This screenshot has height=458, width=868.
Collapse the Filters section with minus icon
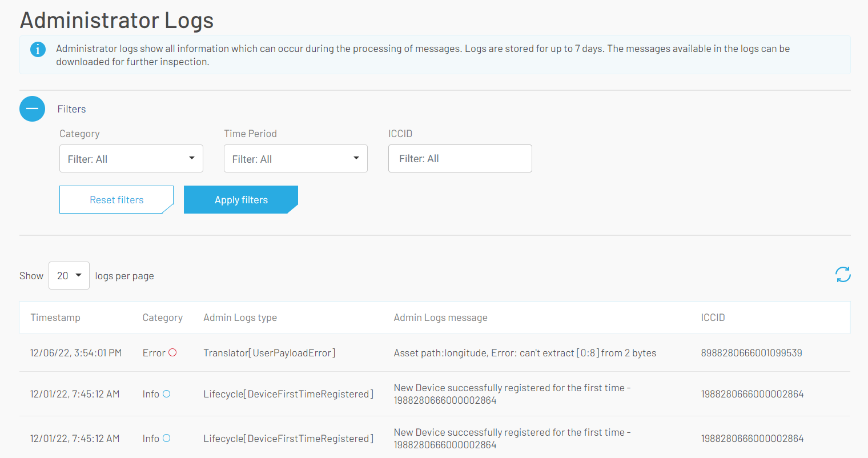pyautogui.click(x=33, y=109)
